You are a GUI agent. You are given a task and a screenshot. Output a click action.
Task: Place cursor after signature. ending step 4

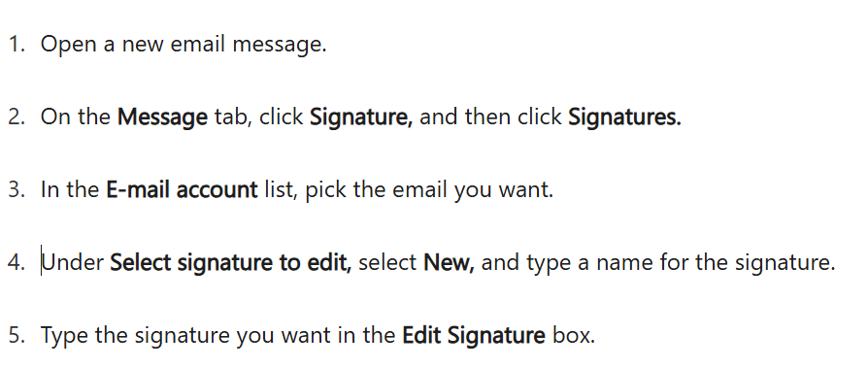(836, 262)
